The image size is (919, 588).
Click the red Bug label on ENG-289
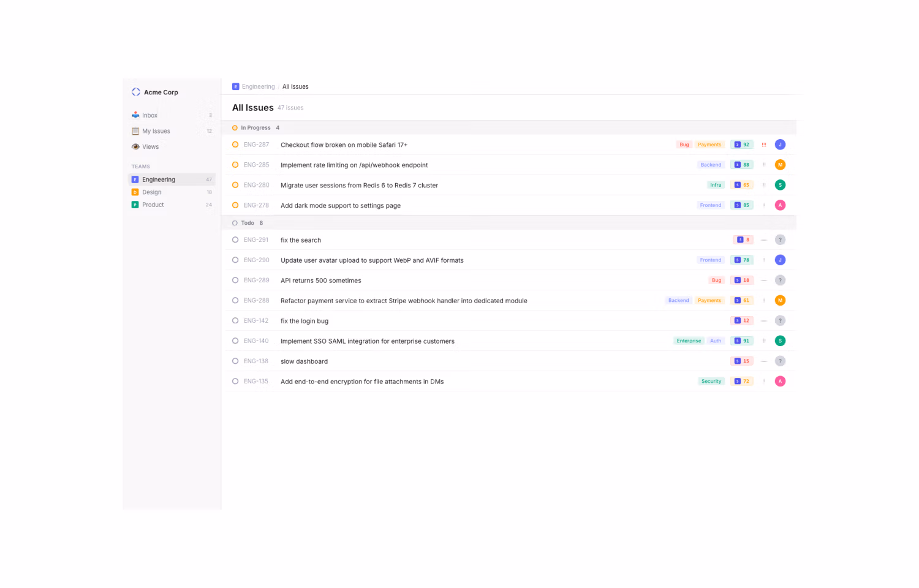(x=716, y=281)
